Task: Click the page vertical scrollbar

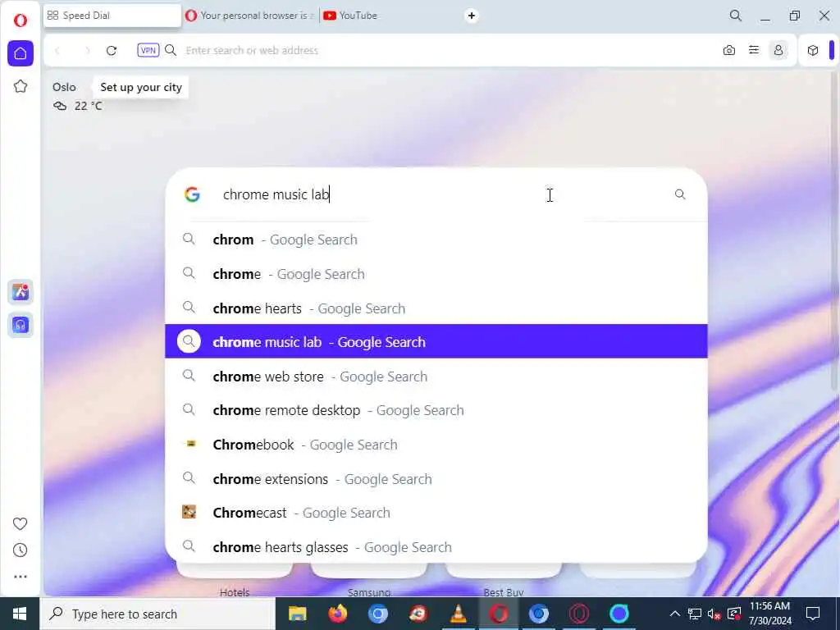Action: 835,231
